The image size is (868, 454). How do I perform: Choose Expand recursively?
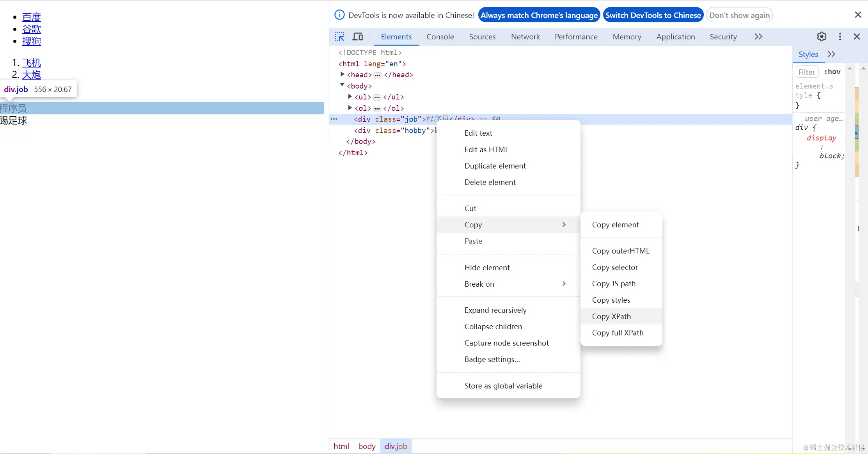(508, 310)
